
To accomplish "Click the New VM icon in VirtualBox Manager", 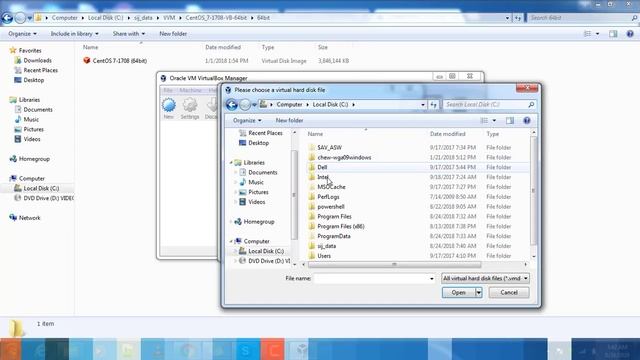I will [x=169, y=105].
